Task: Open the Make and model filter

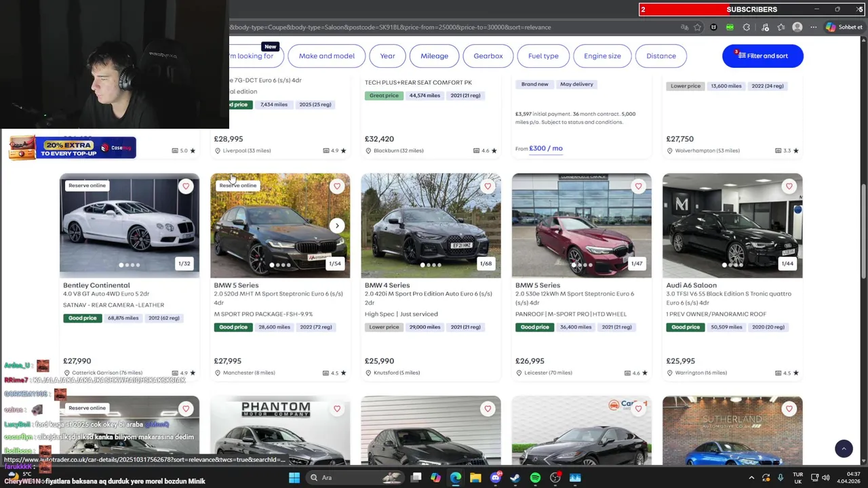Action: 327,56
